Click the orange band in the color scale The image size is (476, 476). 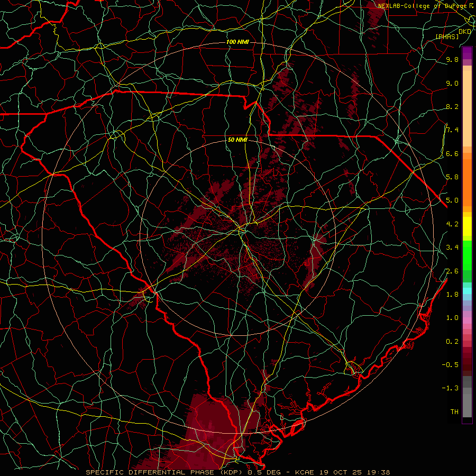coord(467,182)
